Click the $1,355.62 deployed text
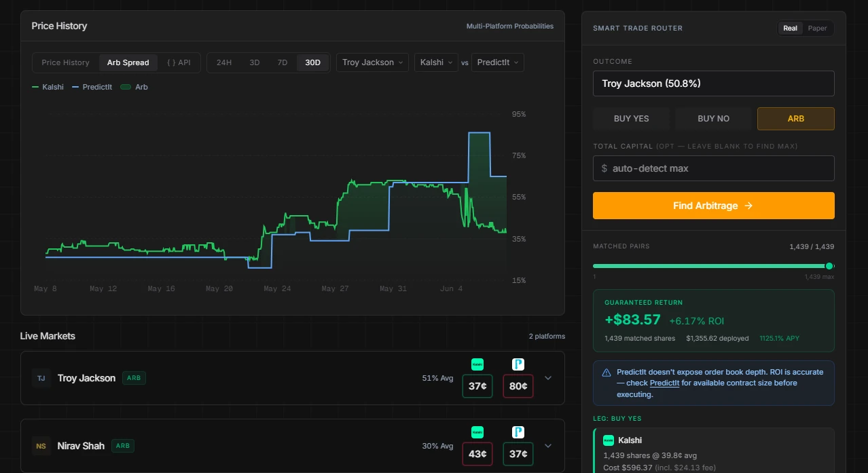 (x=717, y=338)
